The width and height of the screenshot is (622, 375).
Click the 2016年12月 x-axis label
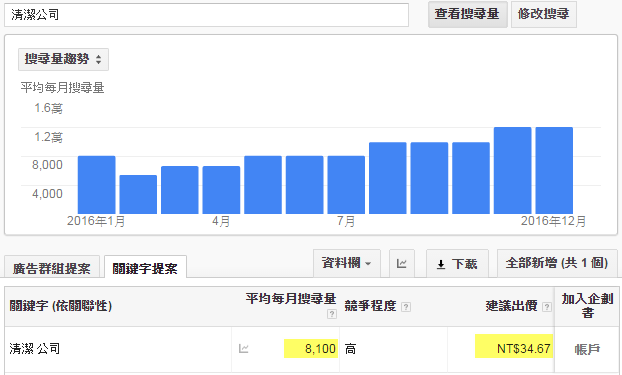tap(553, 221)
